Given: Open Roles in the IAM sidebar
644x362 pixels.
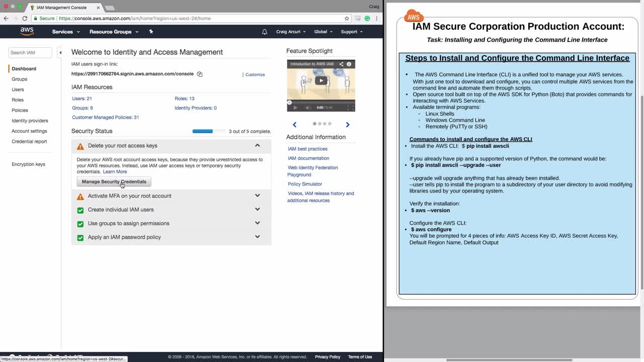Looking at the screenshot, I should pos(18,100).
